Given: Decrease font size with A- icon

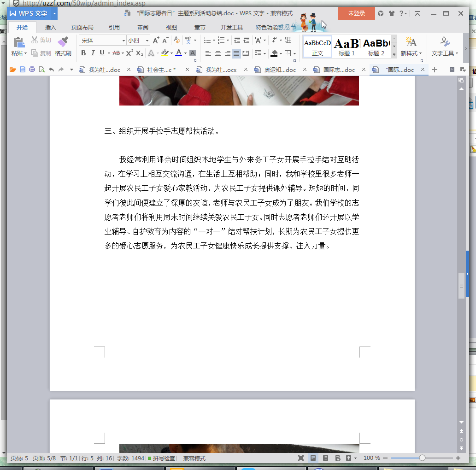Looking at the screenshot, I should 165,40.
